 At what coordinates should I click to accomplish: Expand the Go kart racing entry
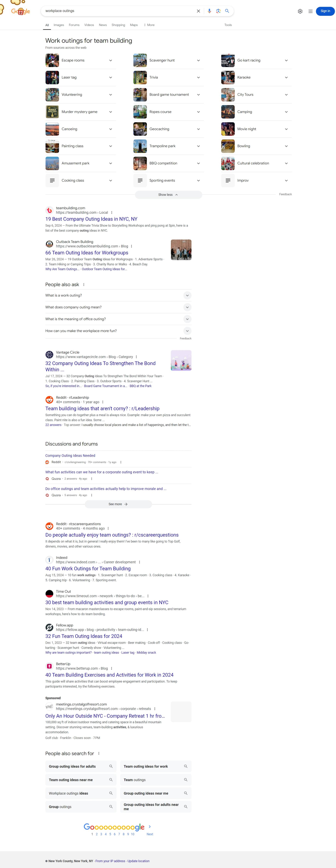point(256,60)
